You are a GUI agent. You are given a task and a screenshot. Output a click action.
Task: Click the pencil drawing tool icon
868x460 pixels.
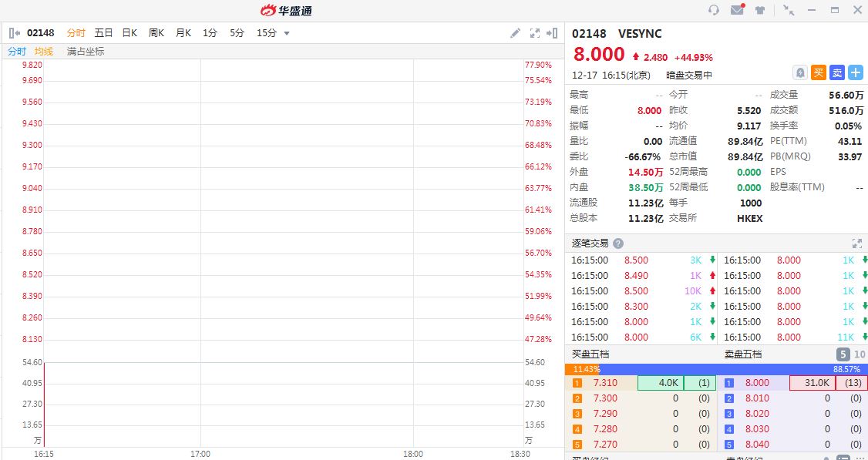tap(516, 33)
